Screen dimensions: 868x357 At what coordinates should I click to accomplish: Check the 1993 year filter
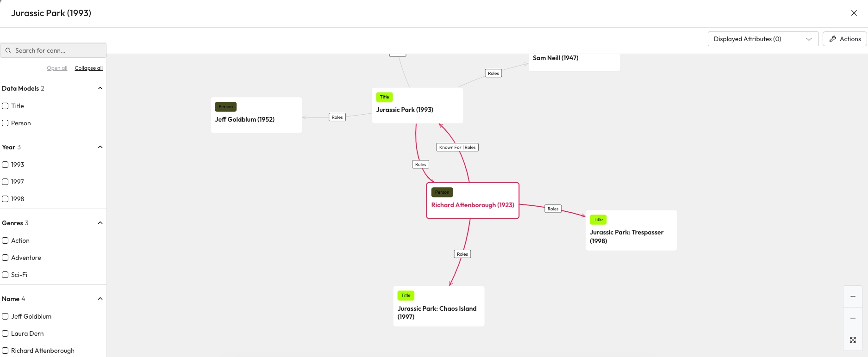[6, 165]
